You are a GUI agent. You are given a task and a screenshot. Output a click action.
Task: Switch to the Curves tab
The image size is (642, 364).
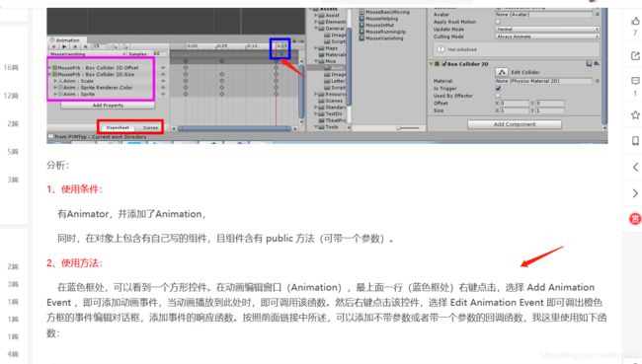pos(150,127)
